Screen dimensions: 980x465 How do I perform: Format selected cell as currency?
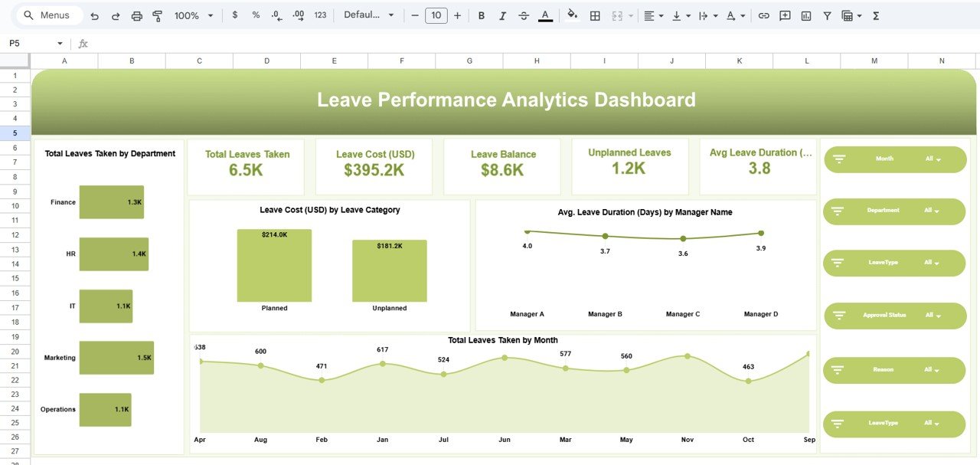pos(235,15)
